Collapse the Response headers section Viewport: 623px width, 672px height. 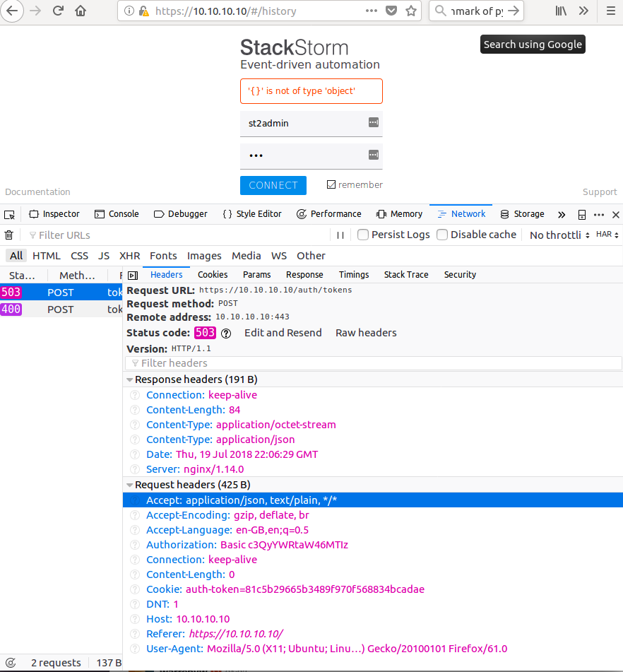129,379
